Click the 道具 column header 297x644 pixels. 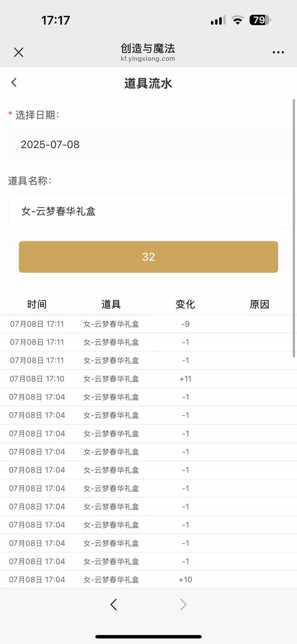[x=111, y=304]
